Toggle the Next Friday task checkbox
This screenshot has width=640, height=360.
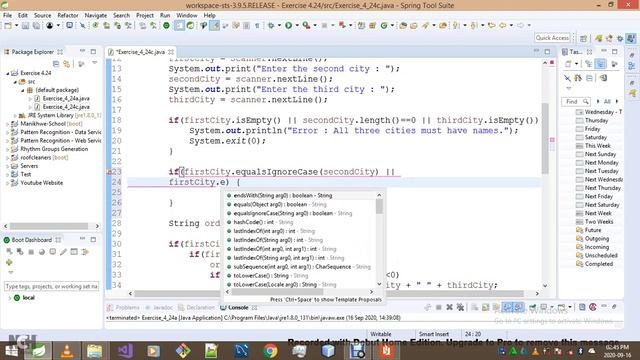click(579, 196)
